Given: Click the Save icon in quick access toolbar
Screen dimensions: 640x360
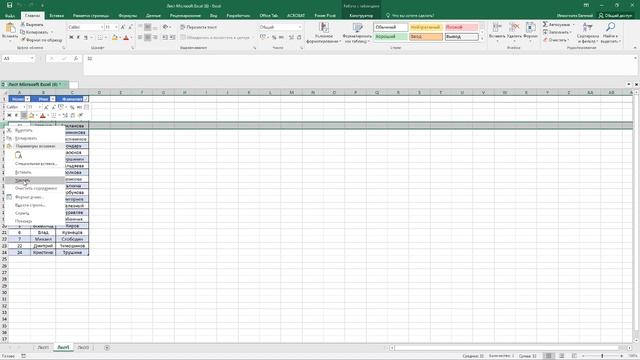Looking at the screenshot, I should click(x=9, y=5).
